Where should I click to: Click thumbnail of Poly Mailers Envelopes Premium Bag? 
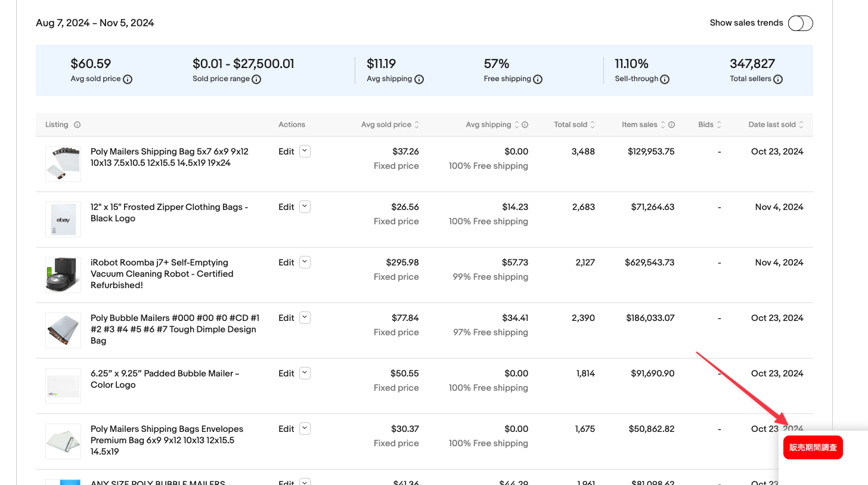click(63, 441)
